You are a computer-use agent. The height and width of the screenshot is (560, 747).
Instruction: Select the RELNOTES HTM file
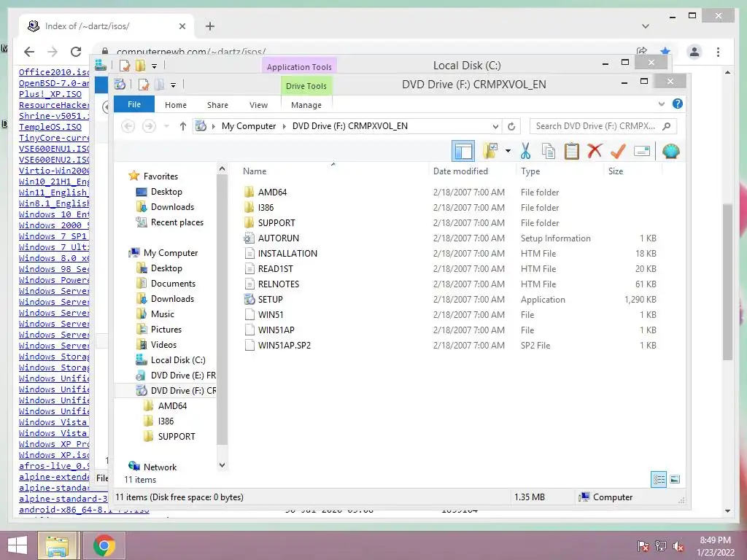pyautogui.click(x=278, y=284)
